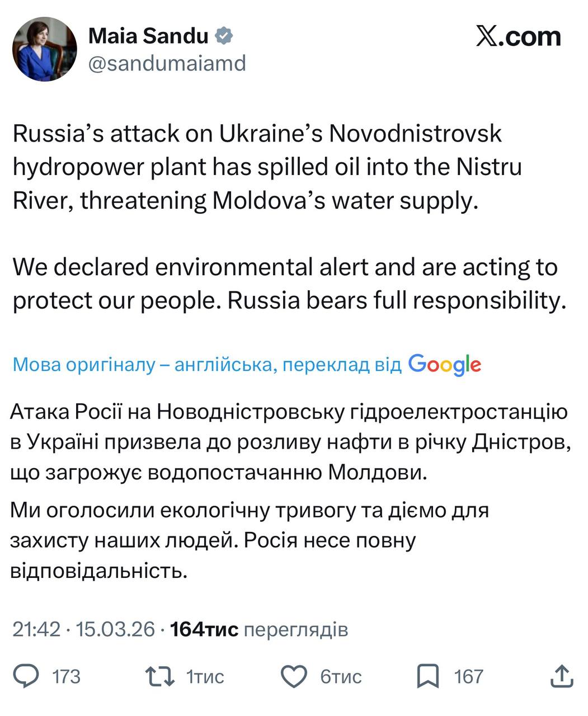Click the reply speech bubble icon
Image resolution: width=588 pixels, height=716 pixels.
coord(26,677)
